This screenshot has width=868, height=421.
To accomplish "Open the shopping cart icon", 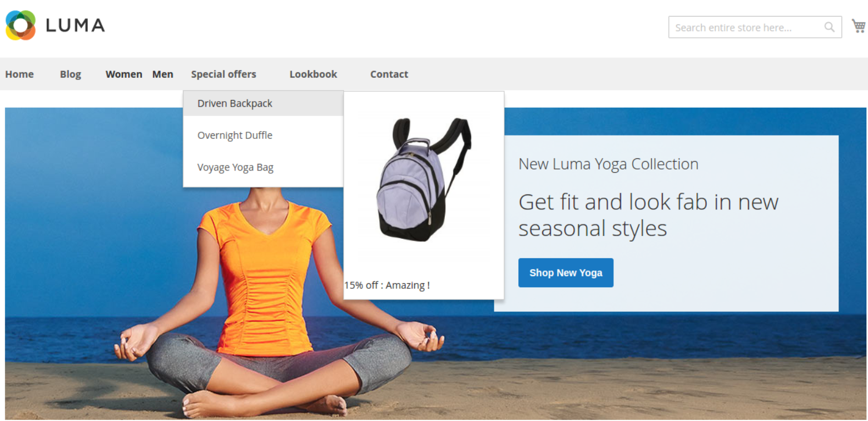I will point(859,26).
